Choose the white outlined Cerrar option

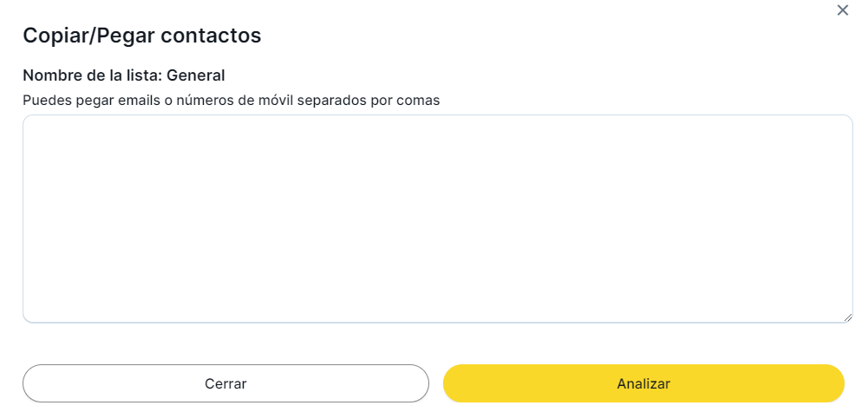[225, 383]
